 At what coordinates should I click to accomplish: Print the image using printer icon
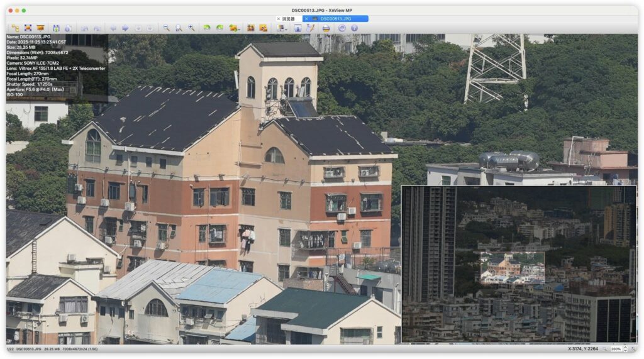[326, 28]
